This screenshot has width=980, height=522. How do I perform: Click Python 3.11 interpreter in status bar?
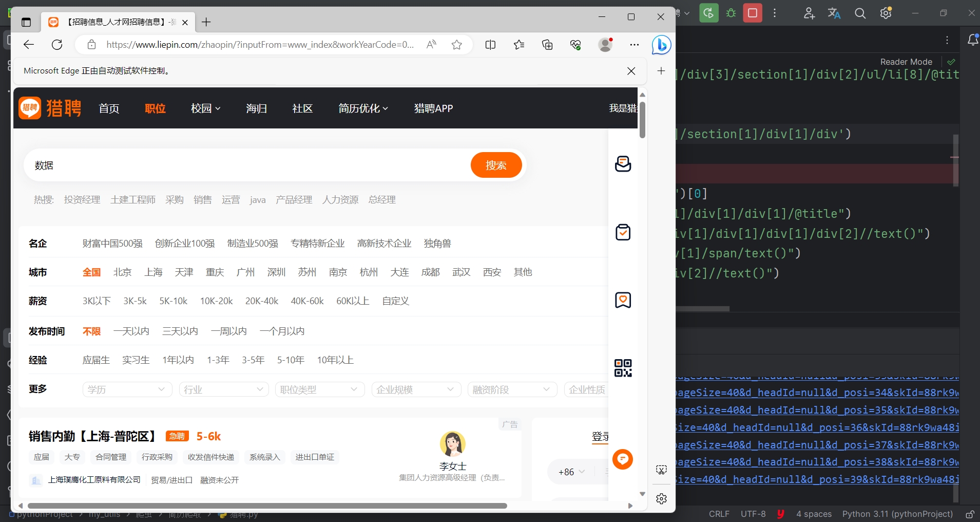897,514
